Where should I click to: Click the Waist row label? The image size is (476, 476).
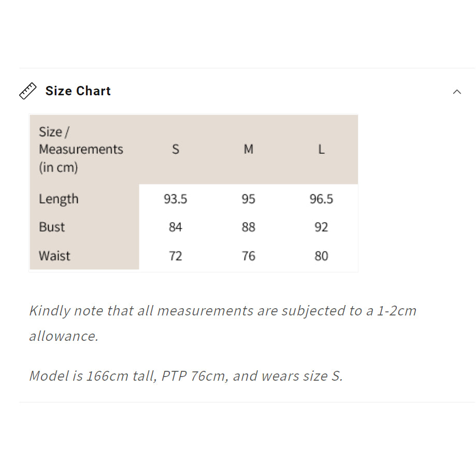point(54,256)
